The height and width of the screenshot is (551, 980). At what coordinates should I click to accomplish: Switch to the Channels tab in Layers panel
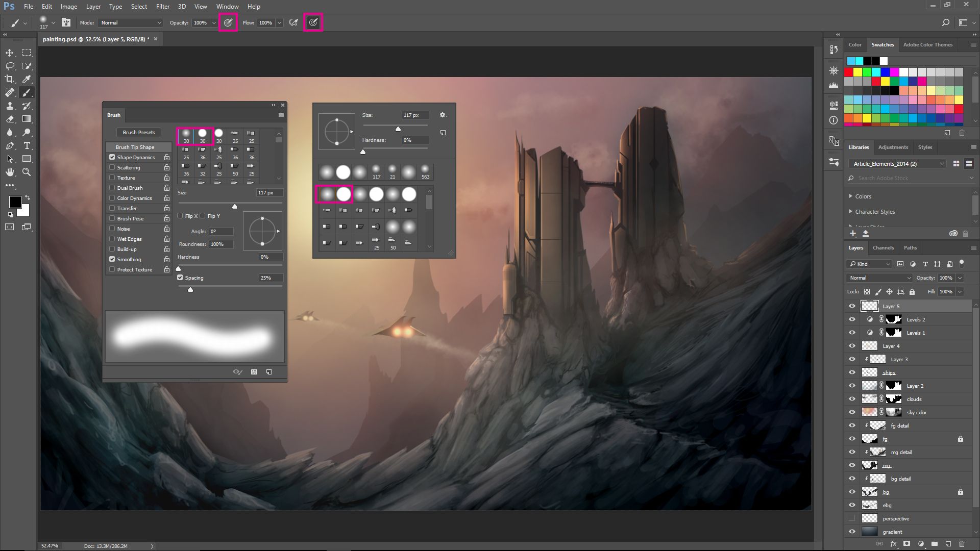(x=884, y=247)
